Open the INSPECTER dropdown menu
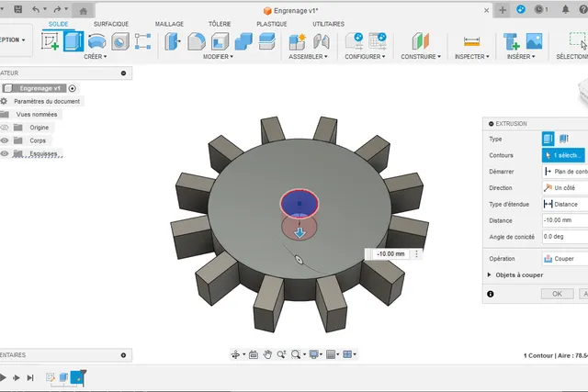This screenshot has height=392, width=588. coord(471,57)
